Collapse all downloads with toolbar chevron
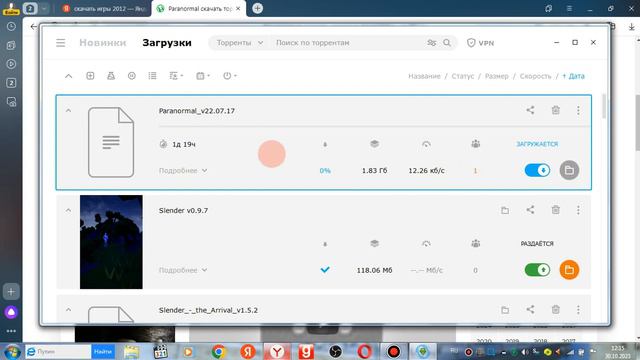Viewport: 640px width, 360px height. point(69,76)
